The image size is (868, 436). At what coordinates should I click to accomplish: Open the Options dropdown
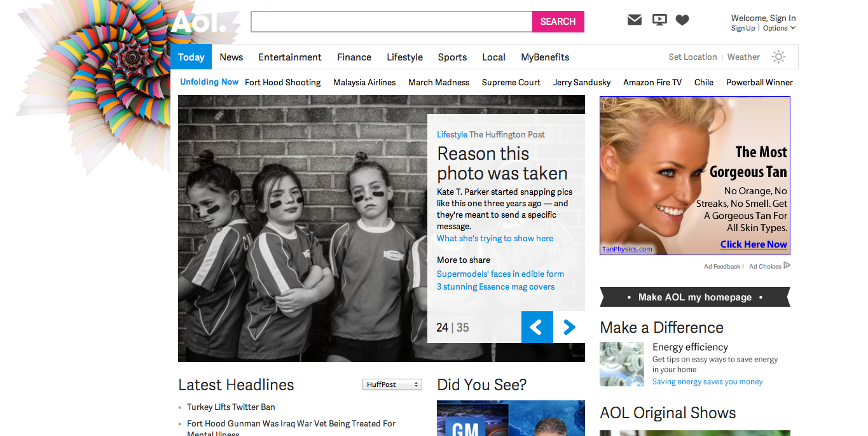point(779,28)
